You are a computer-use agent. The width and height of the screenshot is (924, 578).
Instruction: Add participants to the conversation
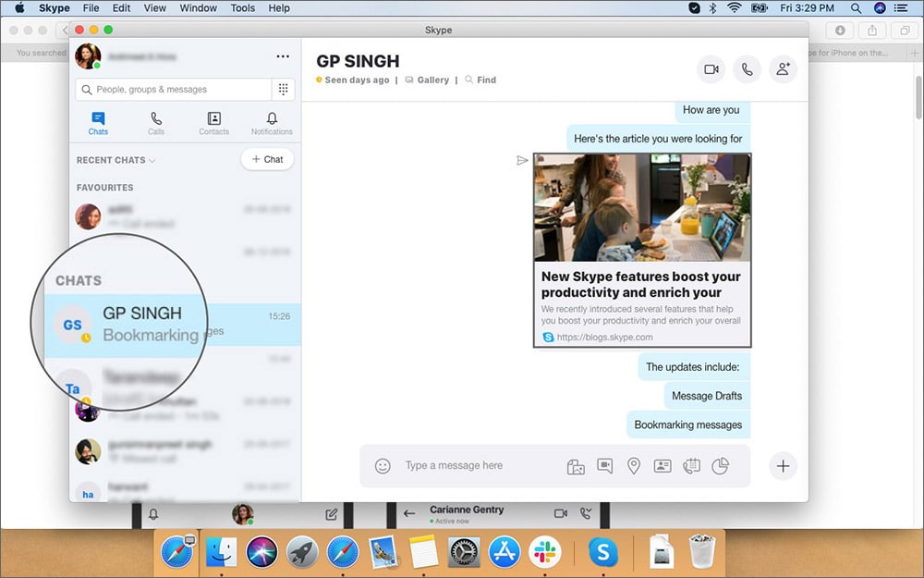784,69
